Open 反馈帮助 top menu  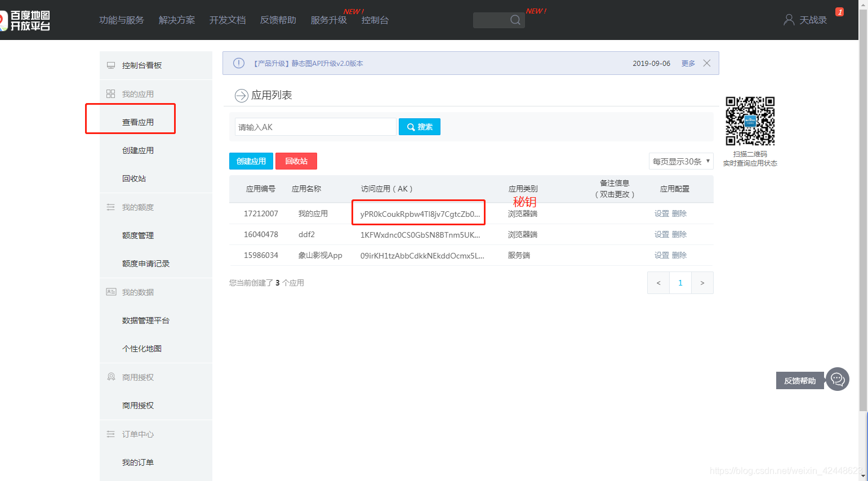(x=278, y=20)
